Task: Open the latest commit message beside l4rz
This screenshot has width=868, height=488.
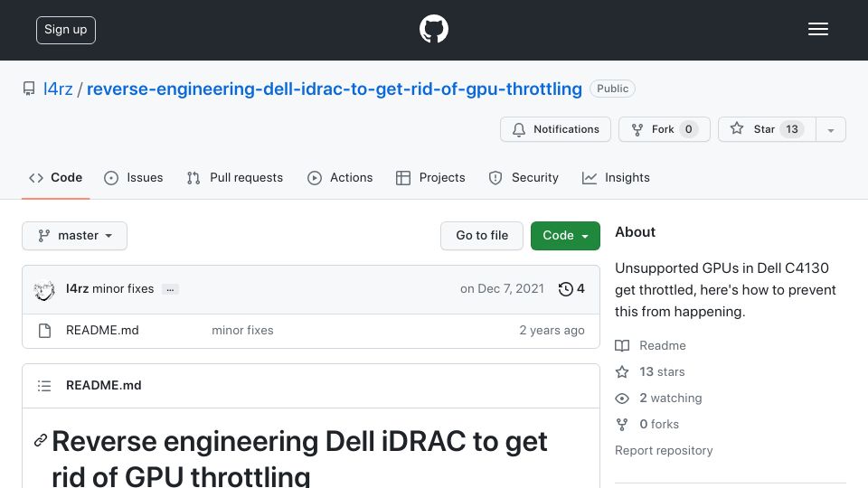Action: pyautogui.click(x=123, y=289)
